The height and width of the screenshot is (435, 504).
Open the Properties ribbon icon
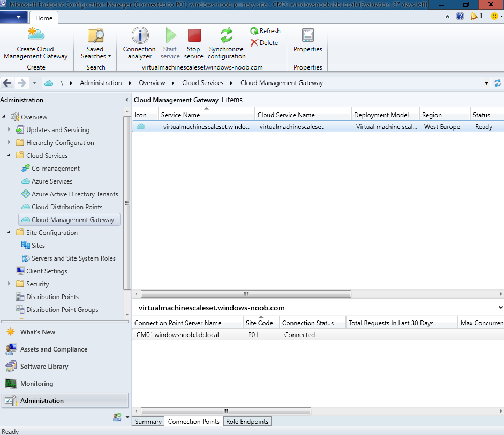[307, 35]
